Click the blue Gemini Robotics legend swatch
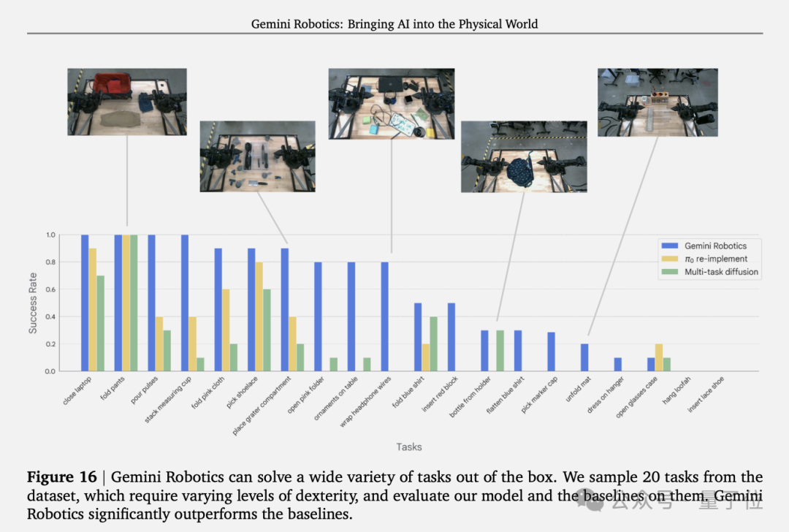This screenshot has width=789, height=532. 670,246
